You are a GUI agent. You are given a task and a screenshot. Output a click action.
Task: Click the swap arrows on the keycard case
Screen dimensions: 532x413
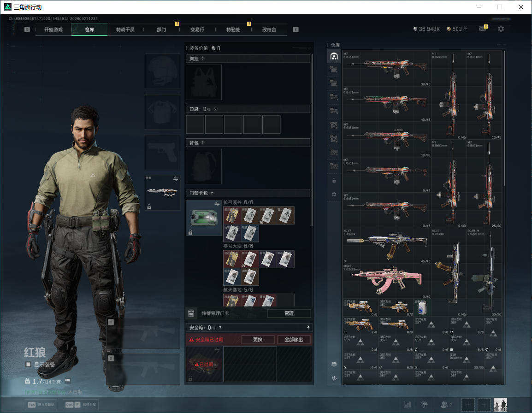click(217, 204)
